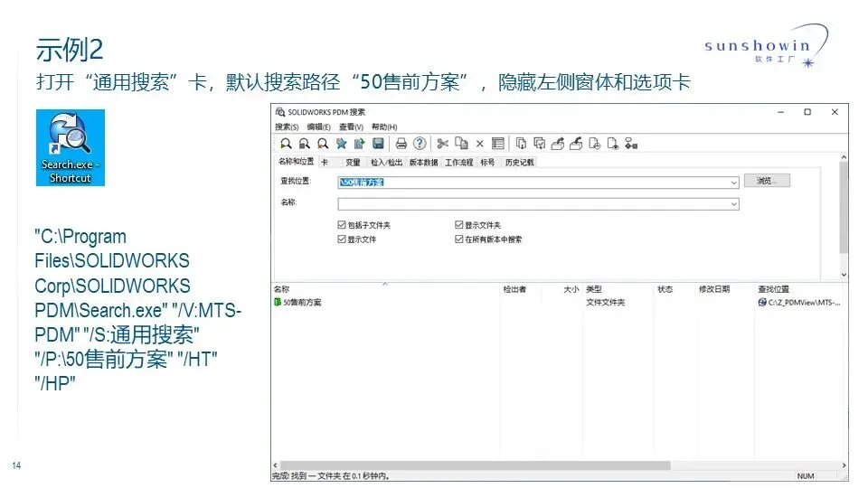Click the search form scrollbar down arrow
Screen dimensions: 868x488
844,275
